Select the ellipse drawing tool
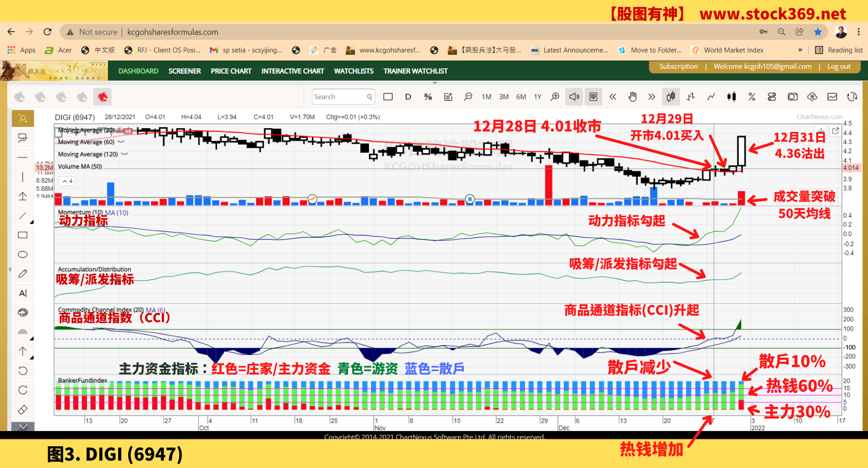Screen dimensions: 868x468 tap(23, 255)
